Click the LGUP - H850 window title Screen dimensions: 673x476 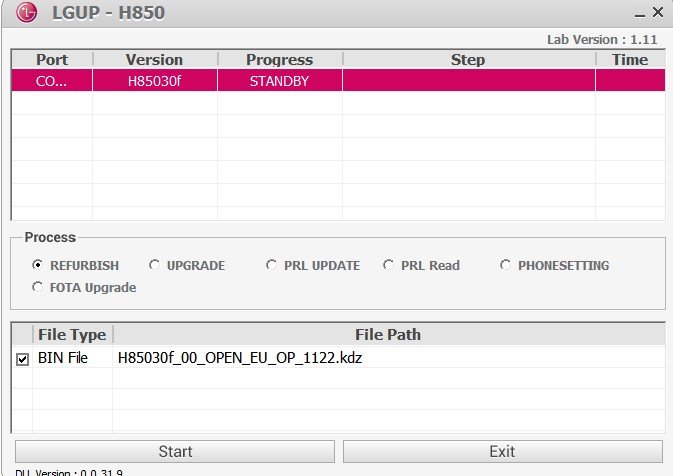108,13
